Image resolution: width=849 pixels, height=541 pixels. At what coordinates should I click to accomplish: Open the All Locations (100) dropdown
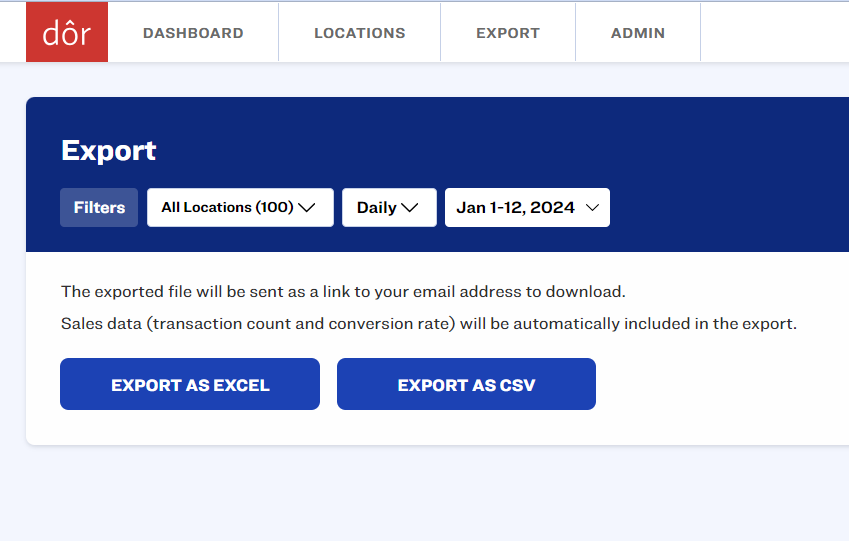coord(239,208)
